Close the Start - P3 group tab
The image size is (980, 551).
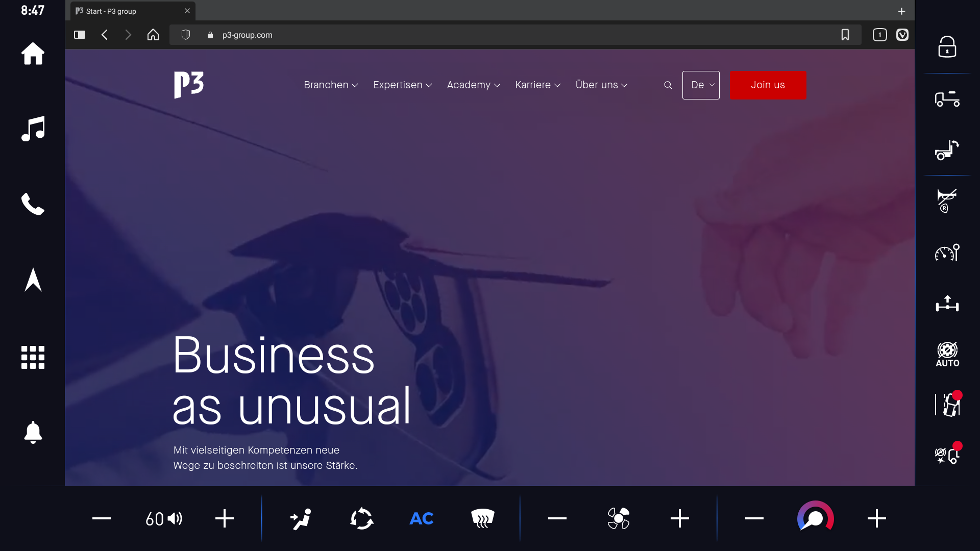click(187, 11)
